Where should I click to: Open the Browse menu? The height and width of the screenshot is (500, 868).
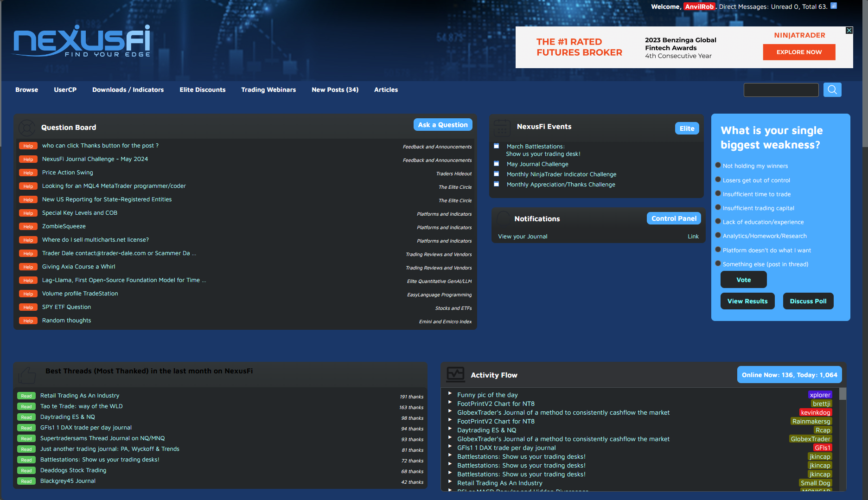pyautogui.click(x=27, y=90)
